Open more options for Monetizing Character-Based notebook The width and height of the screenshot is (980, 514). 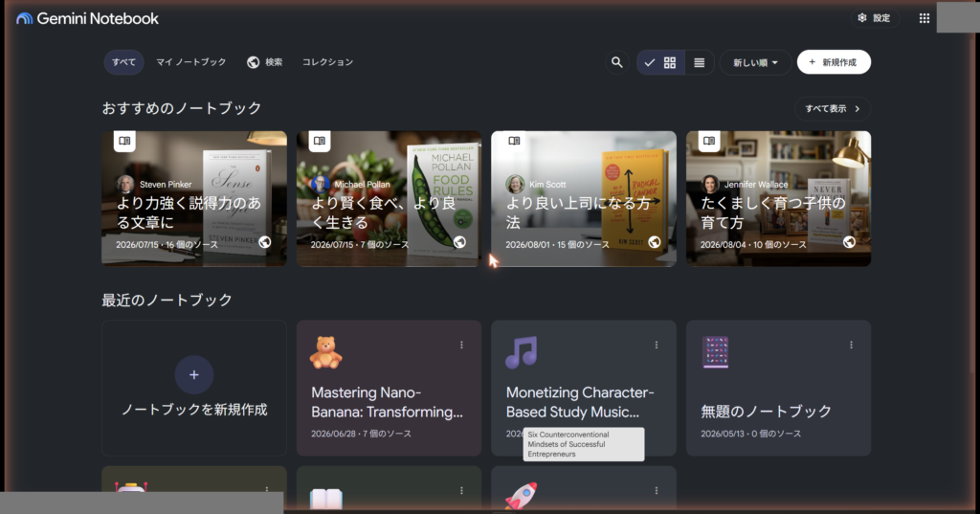(657, 345)
